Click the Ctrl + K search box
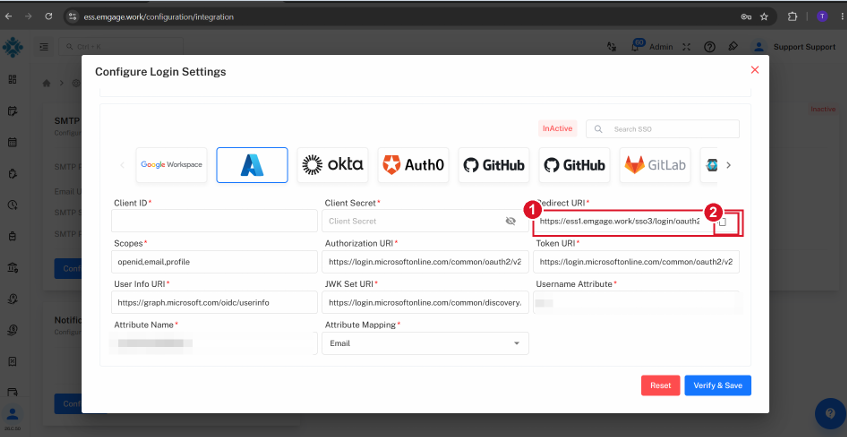847x437 pixels. (121, 46)
